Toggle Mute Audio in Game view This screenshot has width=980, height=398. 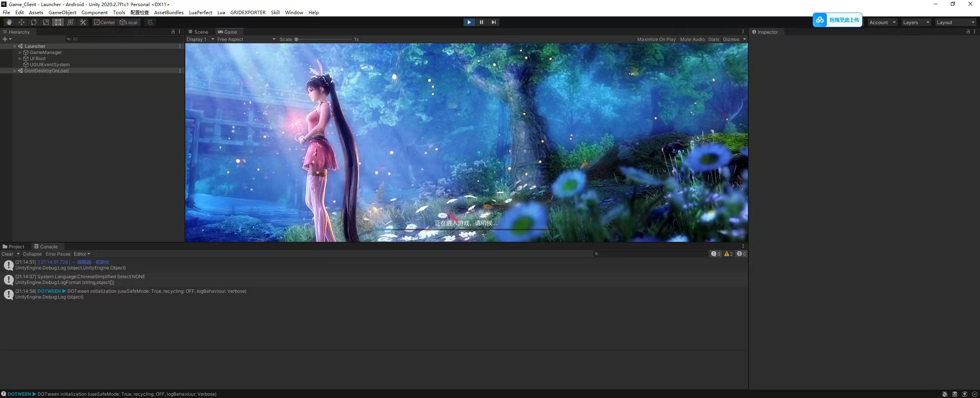[x=692, y=39]
